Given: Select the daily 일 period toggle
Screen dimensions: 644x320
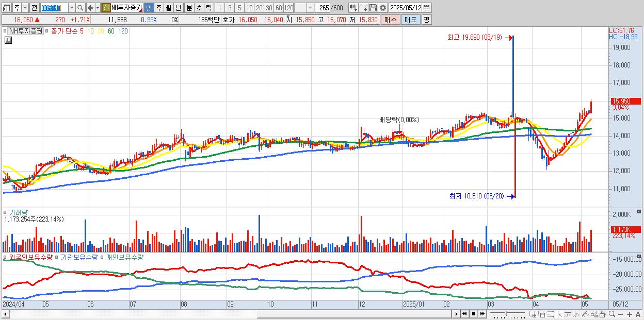Looking at the screenshot, I should (149, 8).
